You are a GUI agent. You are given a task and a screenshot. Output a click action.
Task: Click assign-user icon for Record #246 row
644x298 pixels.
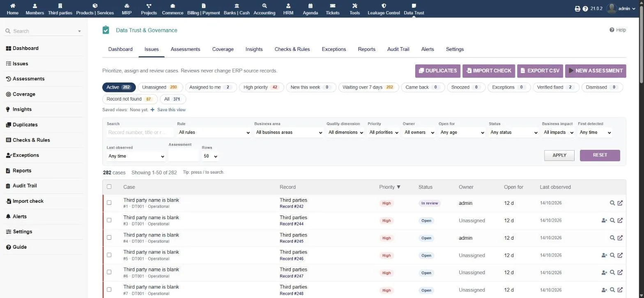click(604, 255)
